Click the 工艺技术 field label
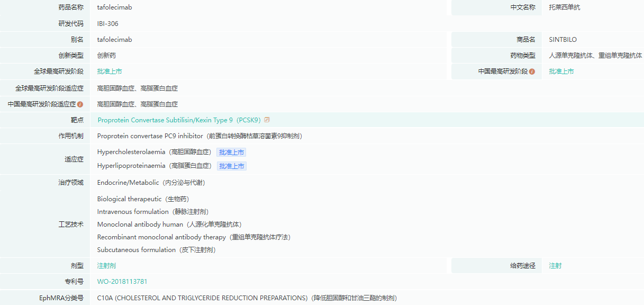The image size is (644, 305). pyautogui.click(x=71, y=225)
